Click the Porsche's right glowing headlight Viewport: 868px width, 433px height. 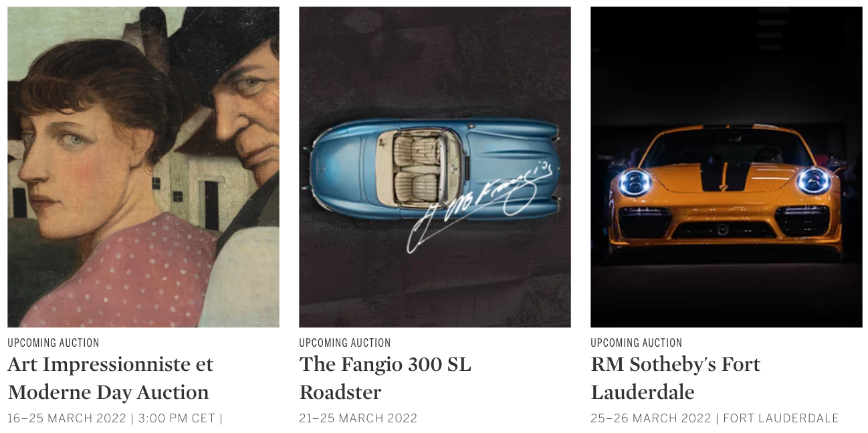(813, 181)
